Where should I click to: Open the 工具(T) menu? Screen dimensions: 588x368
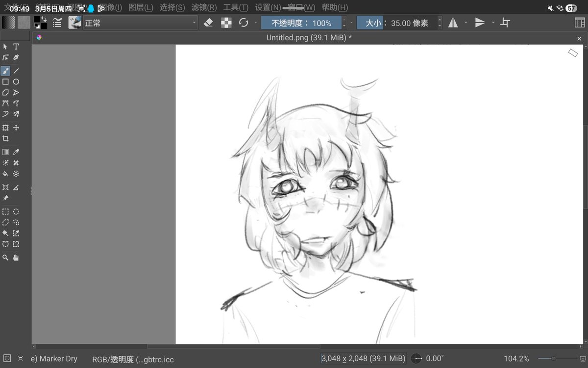[236, 7]
